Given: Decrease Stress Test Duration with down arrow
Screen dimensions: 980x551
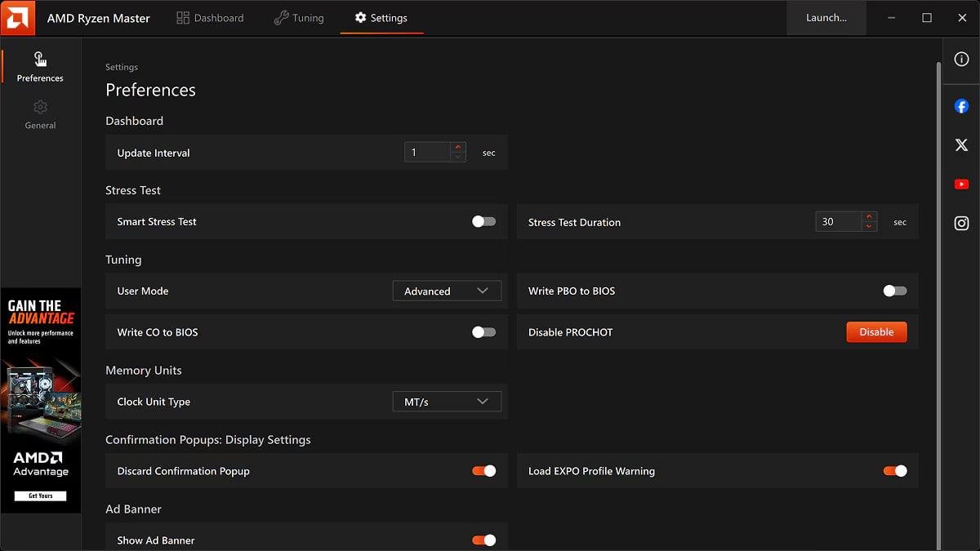Looking at the screenshot, I should coord(869,226).
